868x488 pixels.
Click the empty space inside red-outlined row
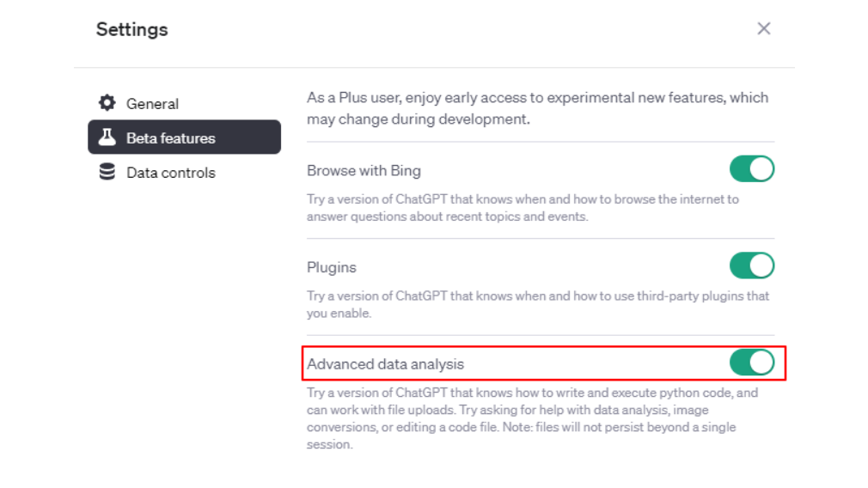595,363
